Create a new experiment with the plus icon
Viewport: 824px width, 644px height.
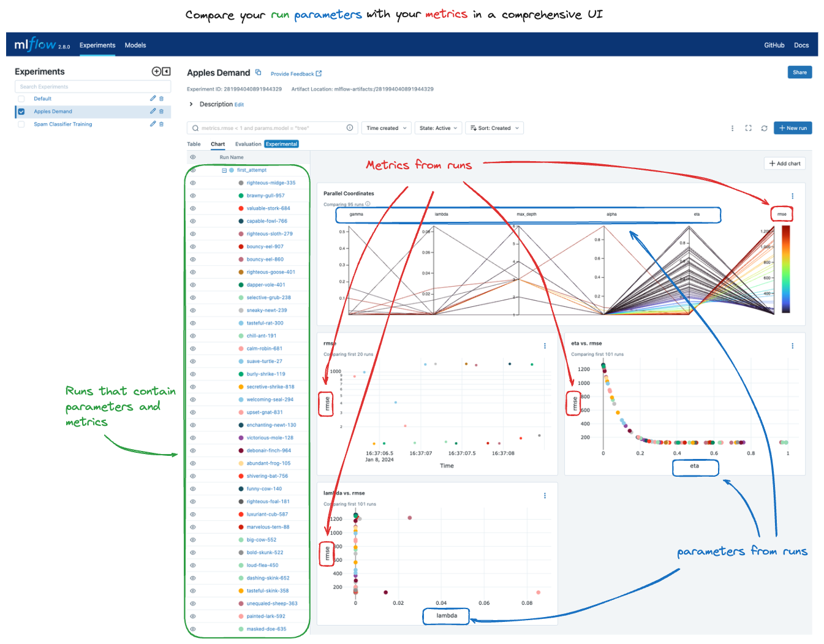tap(157, 71)
